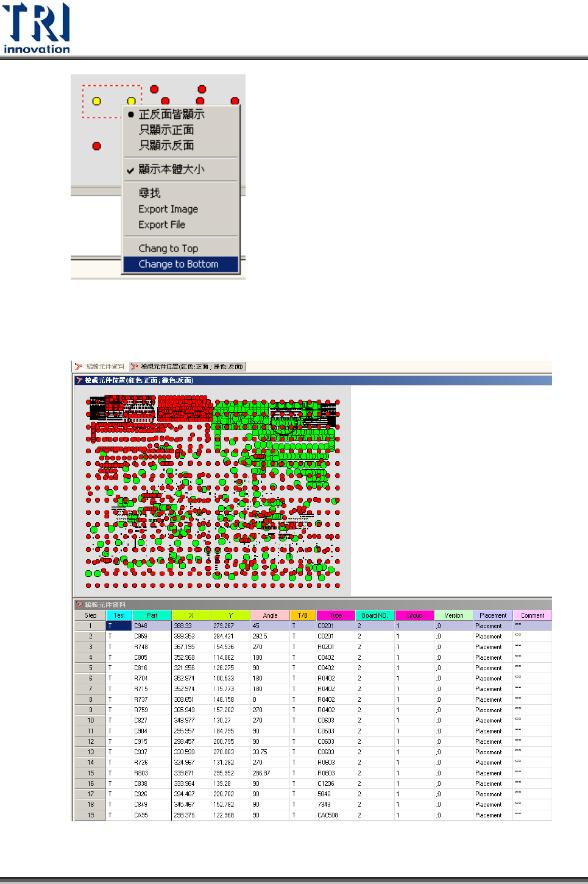Viewport: 588px width, 884px height.
Task: Click the green Y column header
Action: click(230, 615)
